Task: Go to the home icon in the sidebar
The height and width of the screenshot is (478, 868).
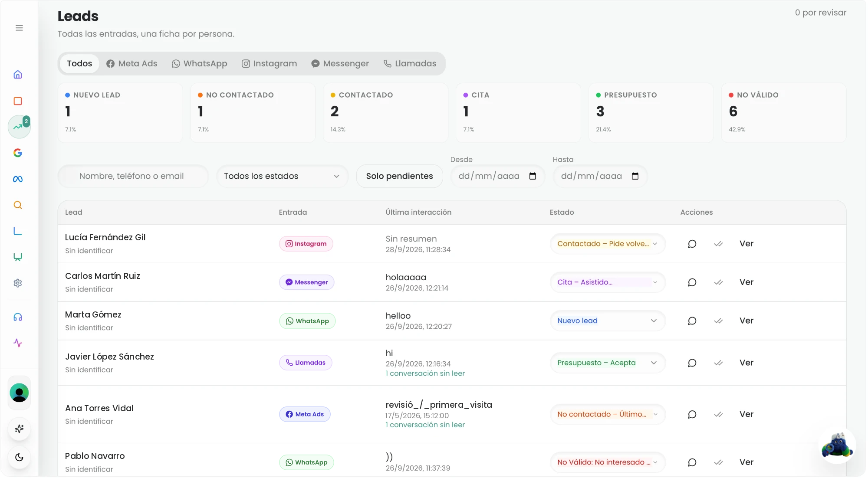Action: click(18, 75)
